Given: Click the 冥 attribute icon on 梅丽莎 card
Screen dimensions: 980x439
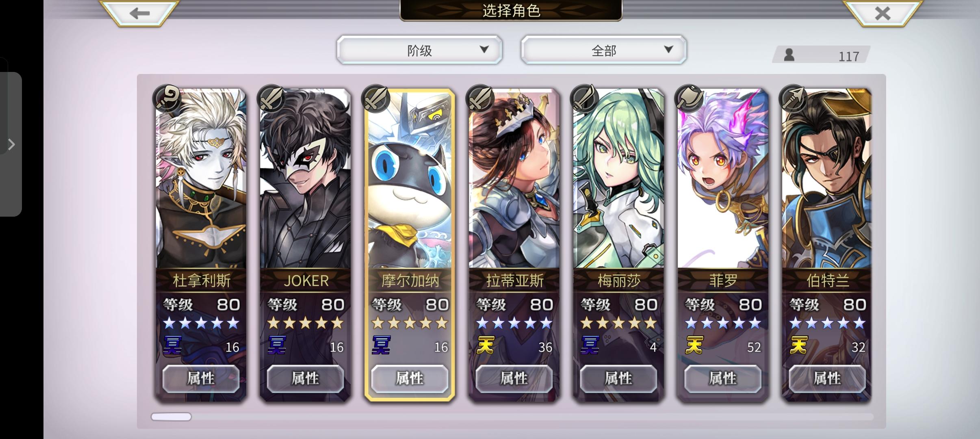Looking at the screenshot, I should 590,346.
